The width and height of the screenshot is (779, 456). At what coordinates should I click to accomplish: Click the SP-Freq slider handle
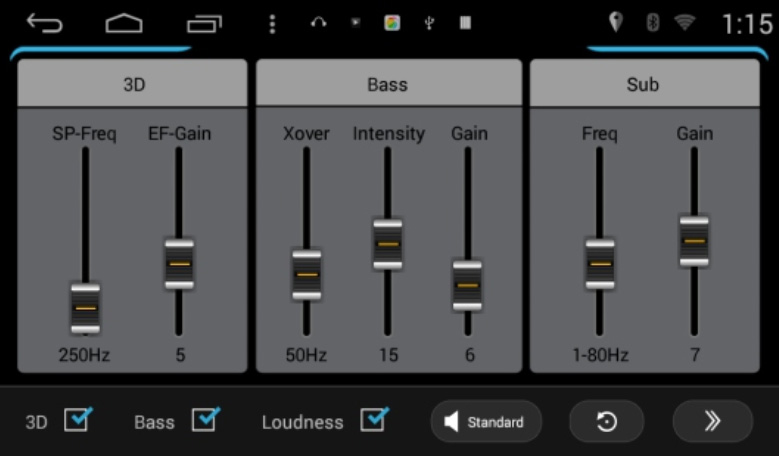point(85,307)
